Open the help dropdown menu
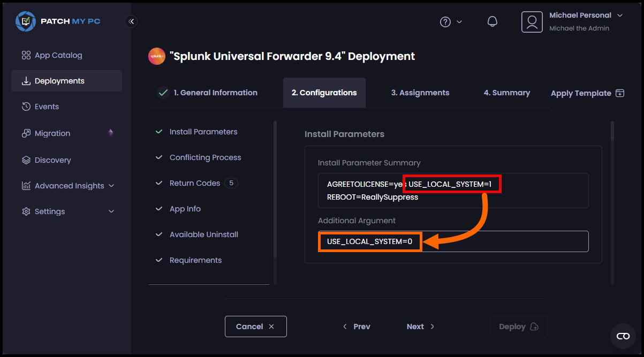The height and width of the screenshot is (357, 644). 450,21
